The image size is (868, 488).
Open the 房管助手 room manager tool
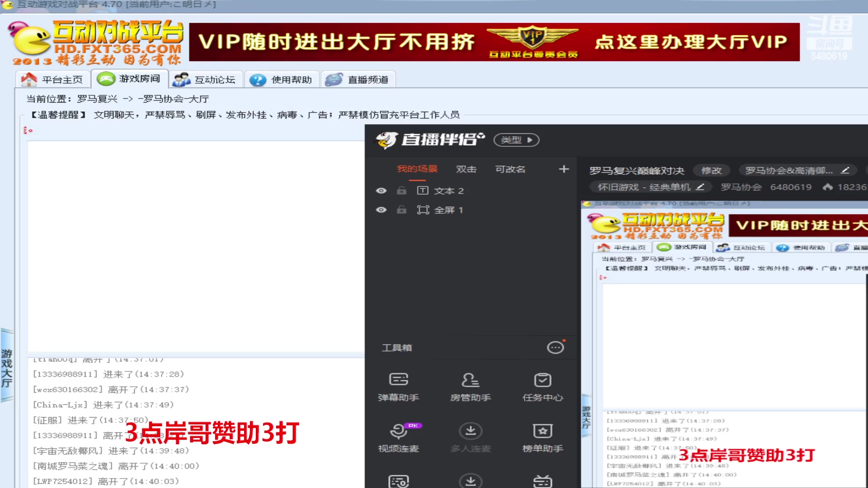[x=470, y=387]
